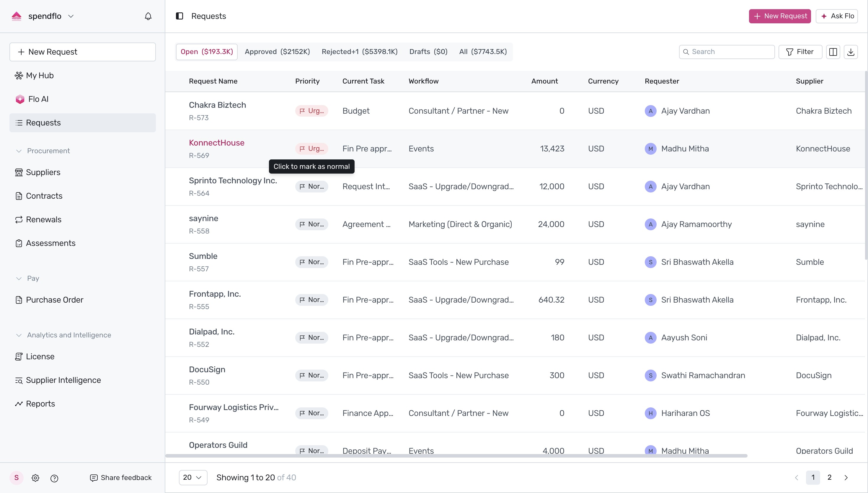Collapse the Procurement section
Screen dimensions: 868x493
pos(19,151)
